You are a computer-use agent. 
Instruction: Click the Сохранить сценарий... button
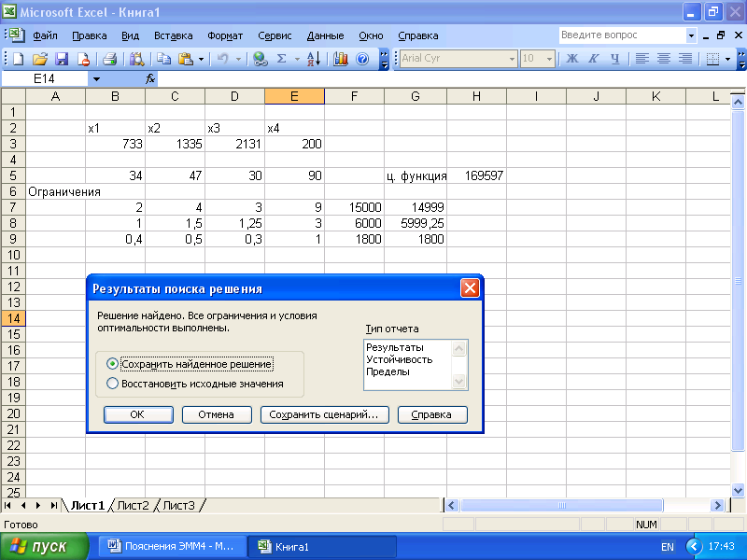pos(324,414)
